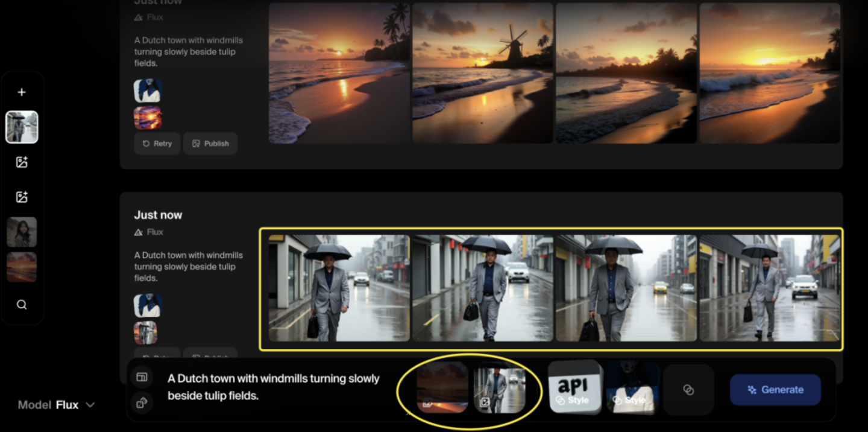Click the upper image-generation icon in the sidebar
Screen dimensions: 868x432
(22, 162)
